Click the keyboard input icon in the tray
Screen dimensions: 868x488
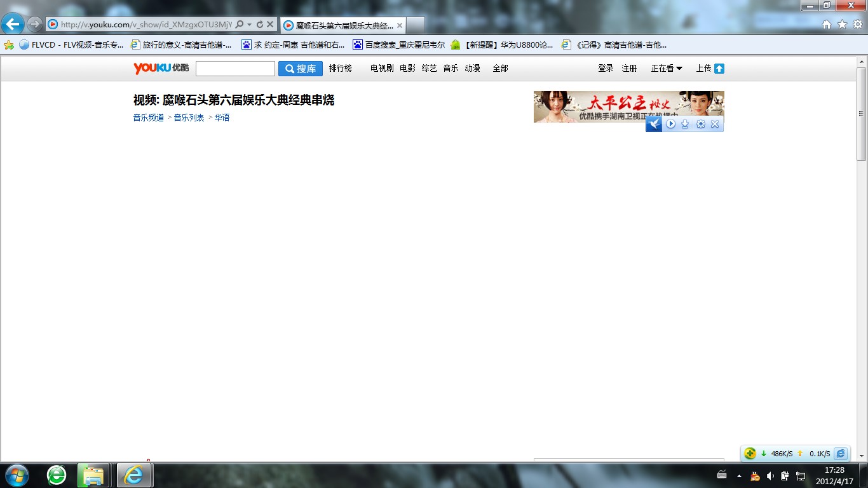coord(722,475)
